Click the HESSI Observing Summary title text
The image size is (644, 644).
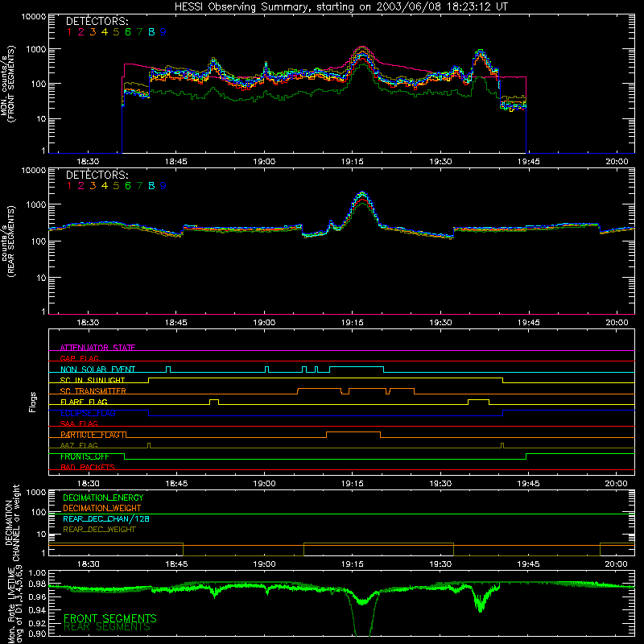(x=341, y=6)
